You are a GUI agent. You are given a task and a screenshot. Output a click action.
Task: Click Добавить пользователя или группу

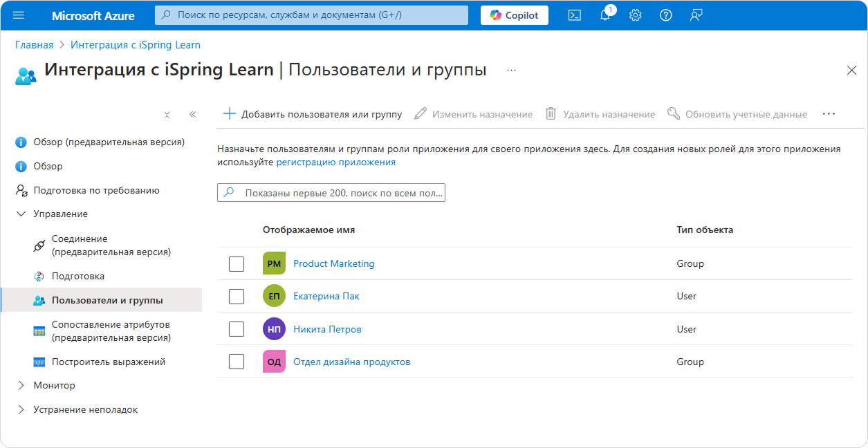[x=313, y=114]
